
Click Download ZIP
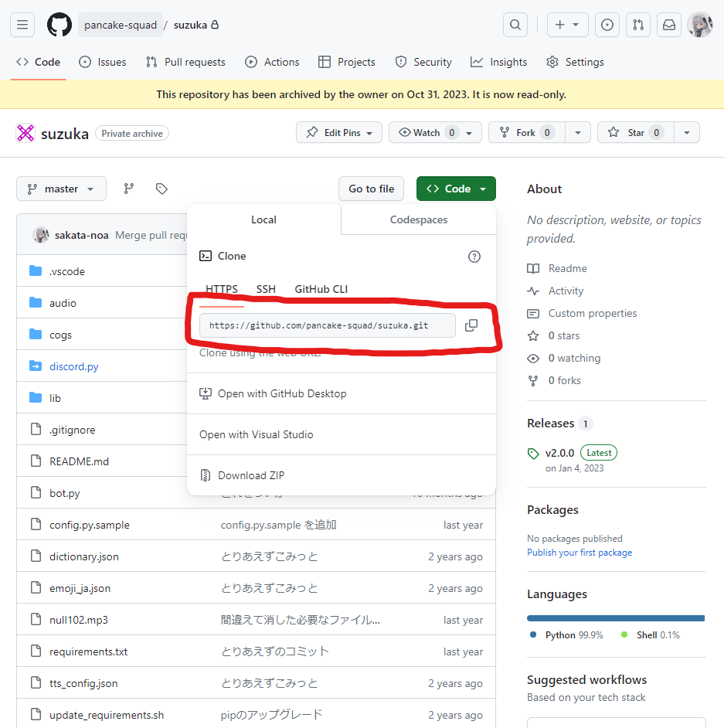[251, 475]
